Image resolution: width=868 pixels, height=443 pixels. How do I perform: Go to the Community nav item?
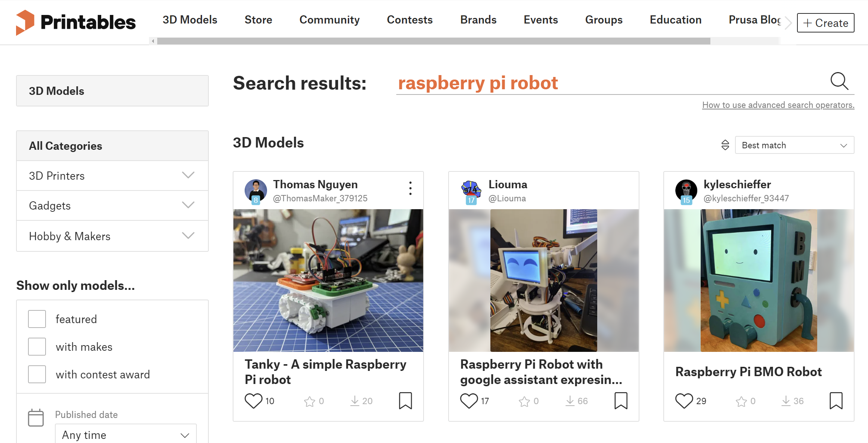pyautogui.click(x=329, y=20)
